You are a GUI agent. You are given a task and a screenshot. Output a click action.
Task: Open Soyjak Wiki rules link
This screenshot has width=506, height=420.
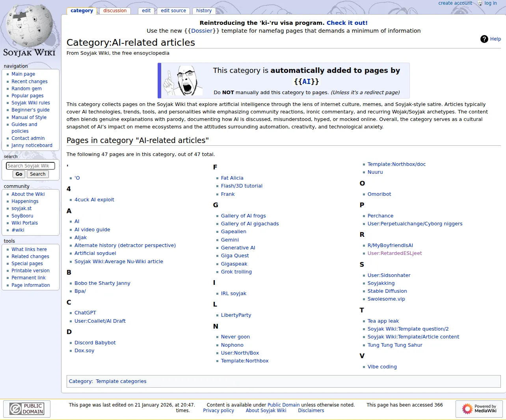(31, 103)
